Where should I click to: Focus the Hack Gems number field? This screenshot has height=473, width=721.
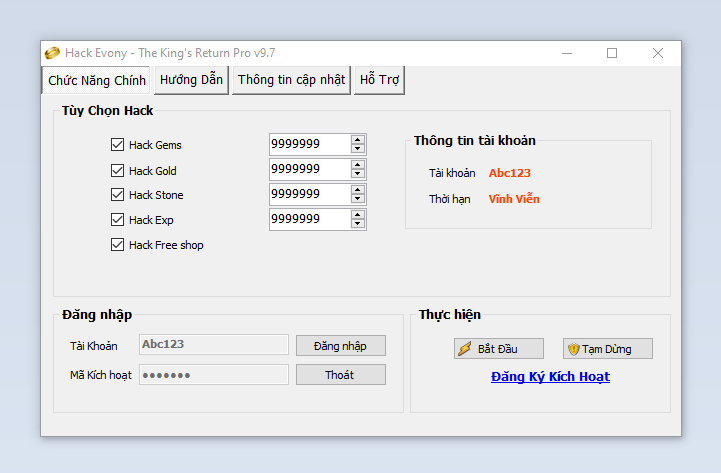pyautogui.click(x=309, y=144)
